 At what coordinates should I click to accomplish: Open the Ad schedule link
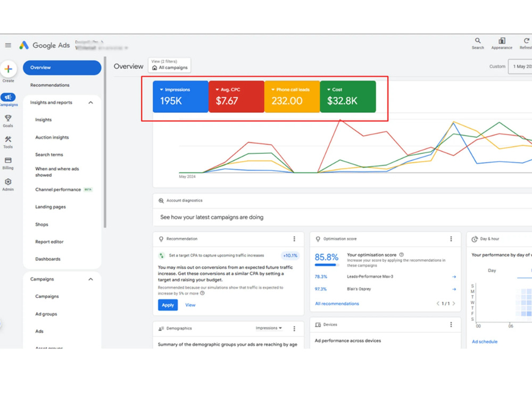tap(485, 342)
